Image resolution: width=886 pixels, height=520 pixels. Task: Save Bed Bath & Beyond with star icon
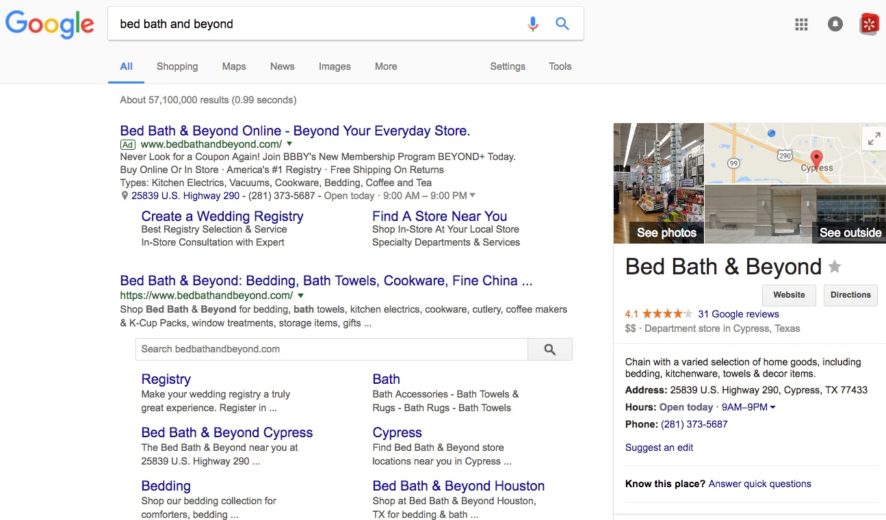[835, 266]
